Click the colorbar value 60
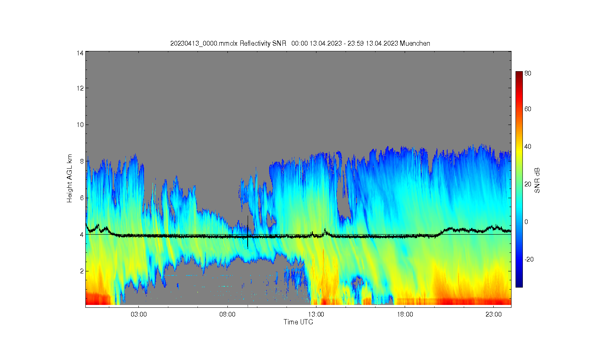Image resolution: width=607 pixels, height=364 pixels. coord(528,109)
